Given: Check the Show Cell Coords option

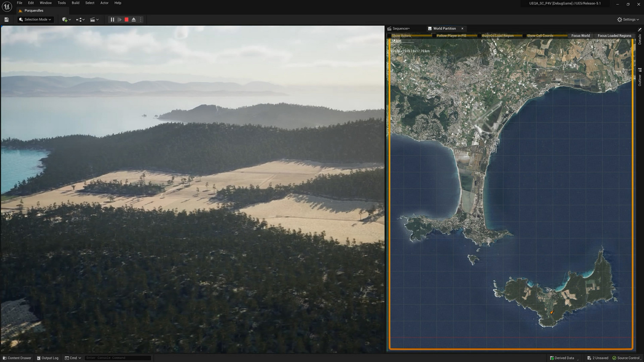Looking at the screenshot, I should [524, 36].
